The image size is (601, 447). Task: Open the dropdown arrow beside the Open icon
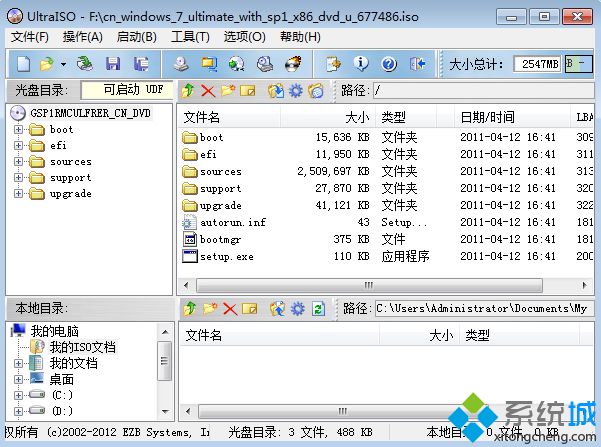tap(64, 64)
